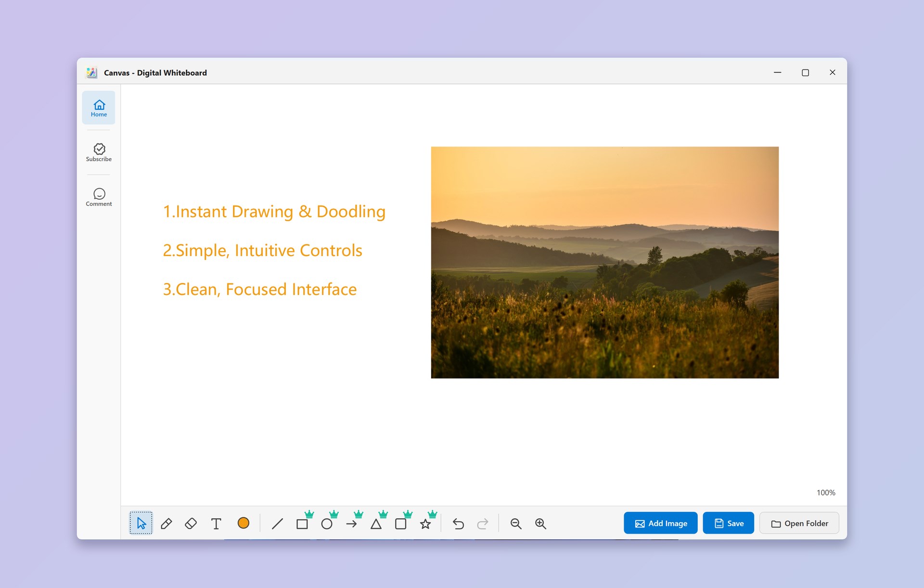Maximize the Canvas window
Screen dimensions: 924x588
point(805,73)
